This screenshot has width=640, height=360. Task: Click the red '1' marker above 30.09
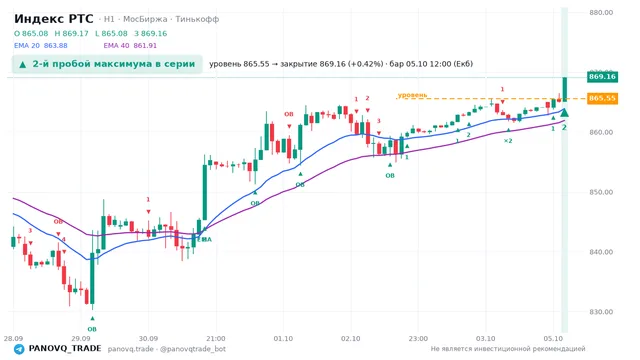pos(148,200)
